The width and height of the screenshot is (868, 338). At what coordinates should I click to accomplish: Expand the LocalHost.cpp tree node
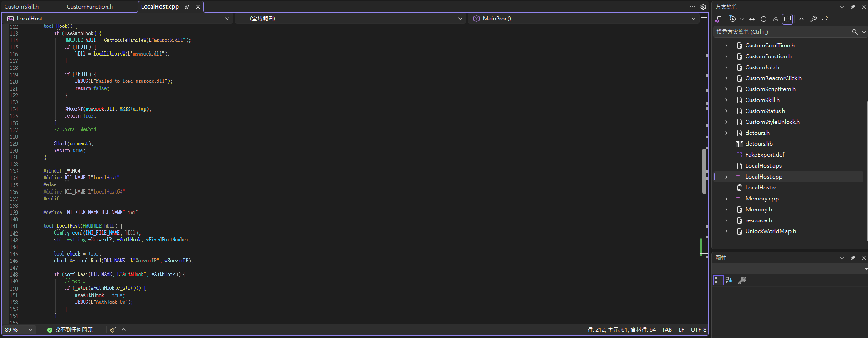click(x=726, y=177)
